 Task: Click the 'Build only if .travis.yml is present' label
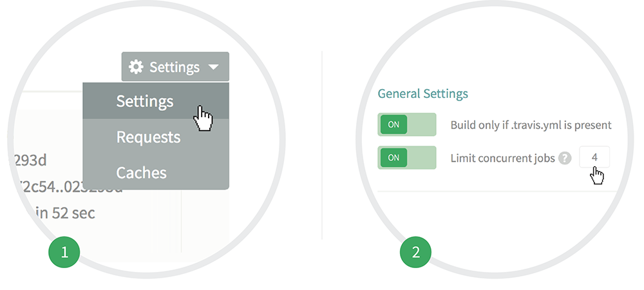click(x=531, y=125)
